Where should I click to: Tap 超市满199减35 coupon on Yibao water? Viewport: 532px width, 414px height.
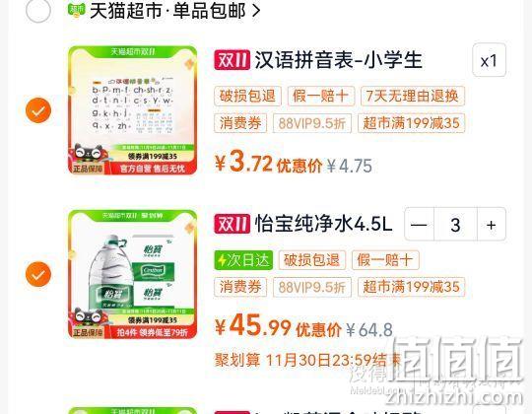point(411,287)
